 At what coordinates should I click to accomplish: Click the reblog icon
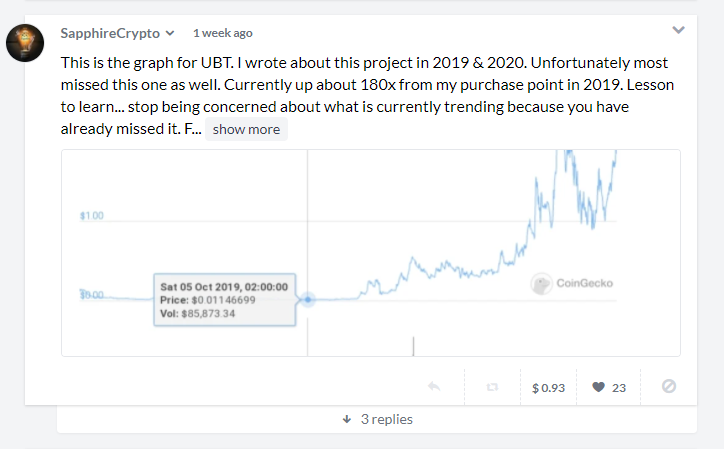click(492, 387)
